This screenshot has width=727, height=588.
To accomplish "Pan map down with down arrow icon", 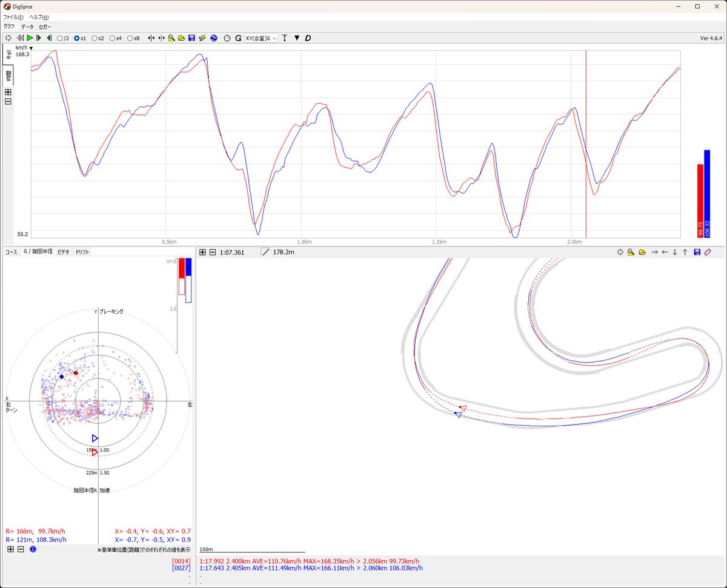I will point(675,252).
